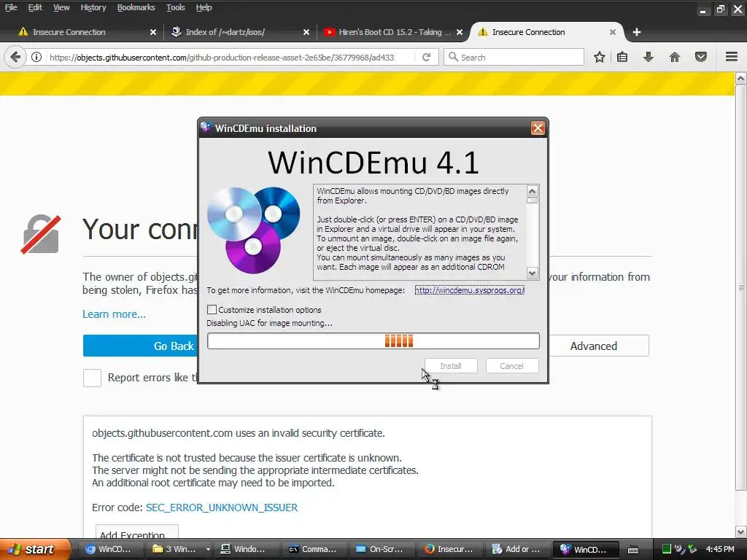The image size is (747, 560).
Task: Switch to Add or ... taskbar item
Action: point(516,549)
